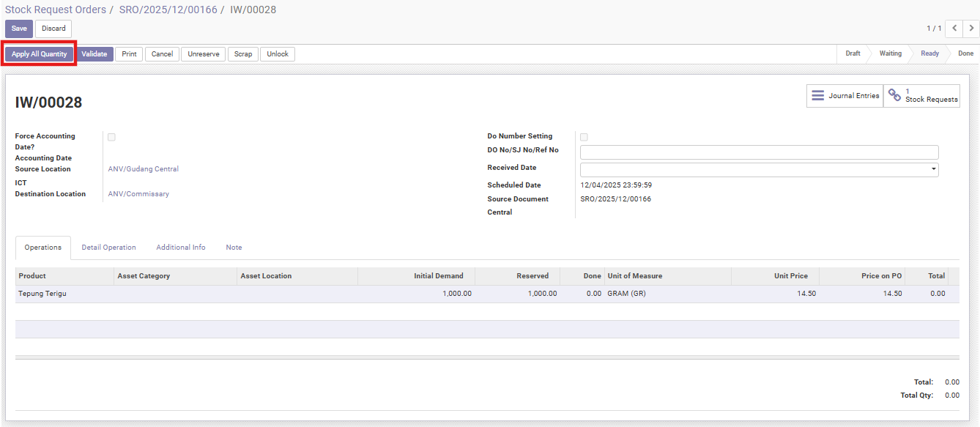Expand the Received Date dropdown
Screen dimensions: 980x427
(x=933, y=169)
